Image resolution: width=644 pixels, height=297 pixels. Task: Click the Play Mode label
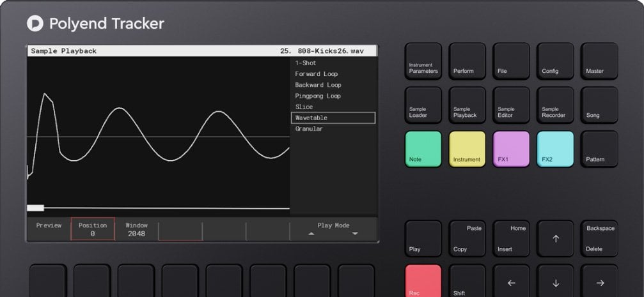tap(333, 225)
